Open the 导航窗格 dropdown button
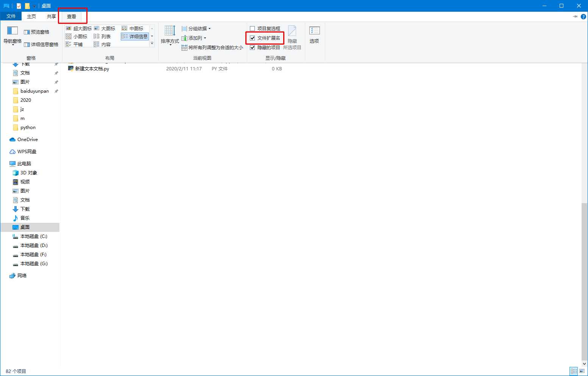The height and width of the screenshot is (376, 588). pyautogui.click(x=12, y=36)
